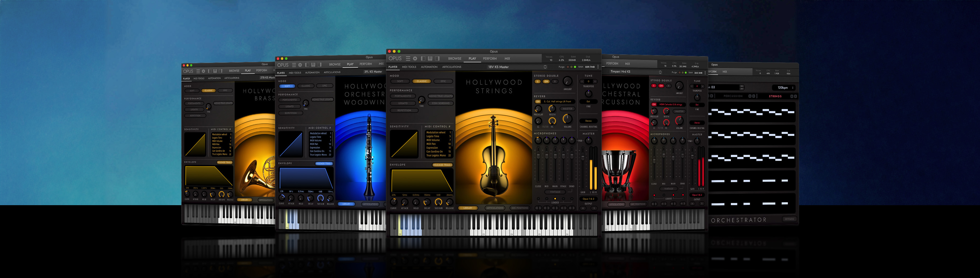Click the green Purge indicator in Strings window
Image resolution: width=980 pixels, height=278 pixels.
tap(575, 67)
